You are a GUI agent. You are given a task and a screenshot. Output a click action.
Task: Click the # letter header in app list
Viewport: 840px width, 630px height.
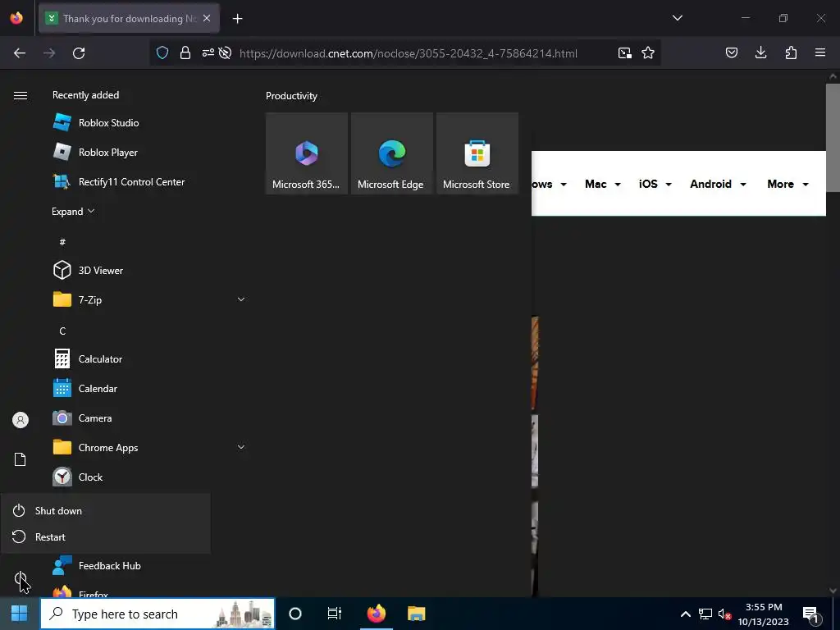click(62, 242)
